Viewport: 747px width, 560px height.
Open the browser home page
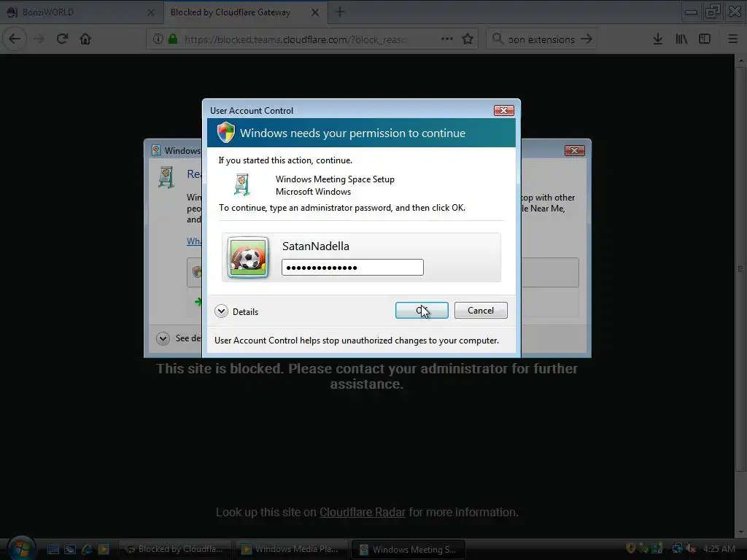tap(85, 39)
